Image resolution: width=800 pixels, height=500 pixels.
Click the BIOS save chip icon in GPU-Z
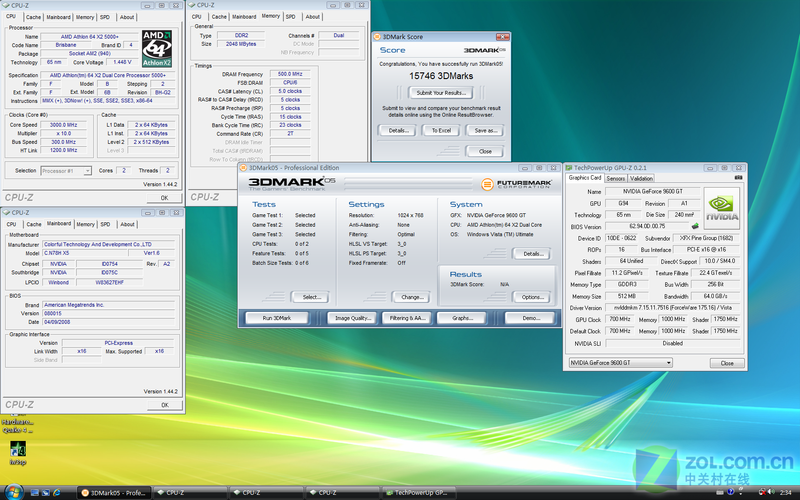pyautogui.click(x=695, y=226)
